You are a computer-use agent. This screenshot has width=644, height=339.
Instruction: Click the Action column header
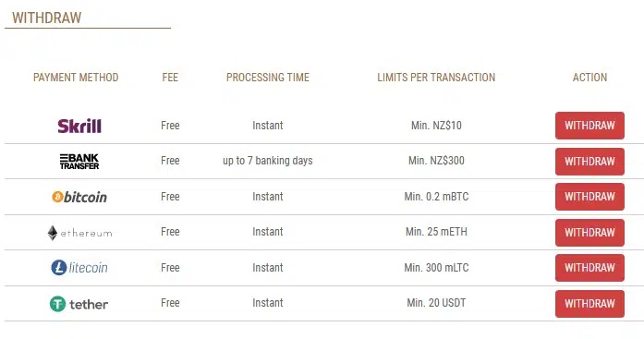(589, 78)
